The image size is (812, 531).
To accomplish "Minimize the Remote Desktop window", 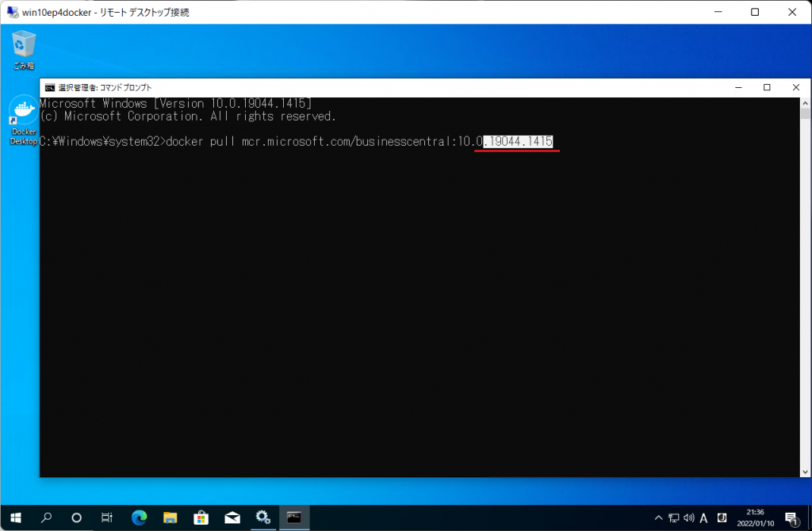I will [x=718, y=12].
